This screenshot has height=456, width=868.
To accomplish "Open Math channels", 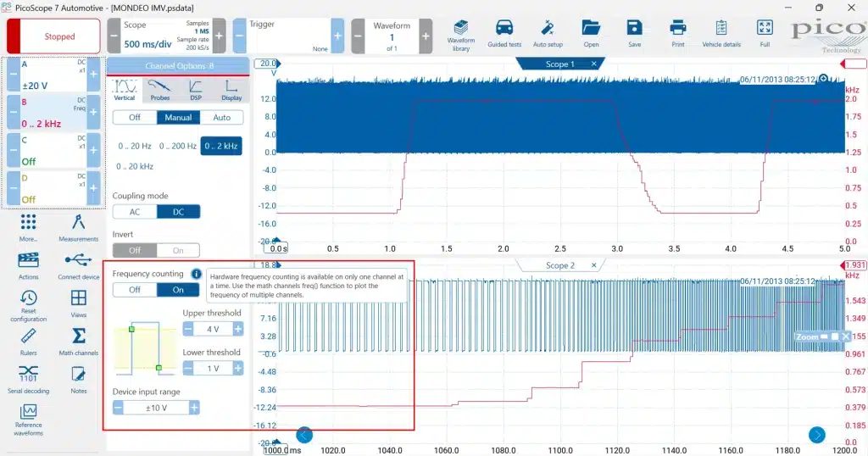I will [x=79, y=342].
